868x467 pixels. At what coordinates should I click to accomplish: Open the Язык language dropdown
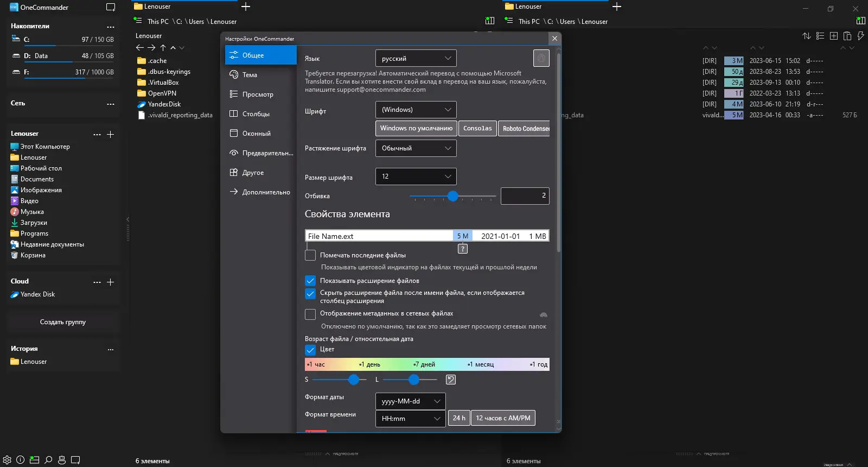click(416, 58)
